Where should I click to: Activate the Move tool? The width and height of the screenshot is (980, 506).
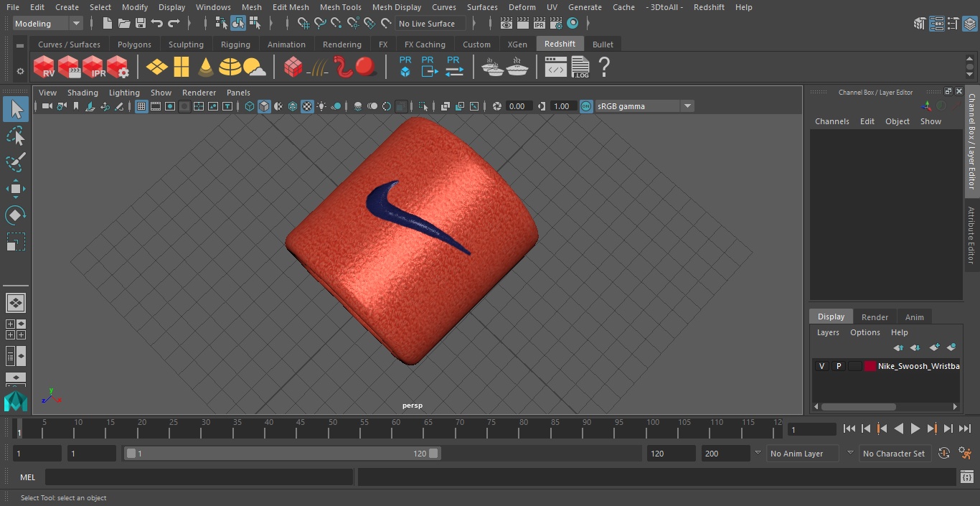point(16,189)
